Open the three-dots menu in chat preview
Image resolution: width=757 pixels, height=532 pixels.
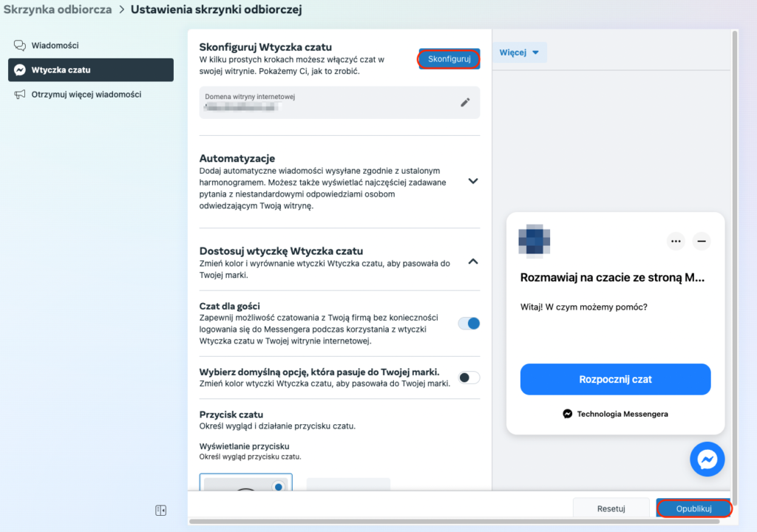(676, 241)
